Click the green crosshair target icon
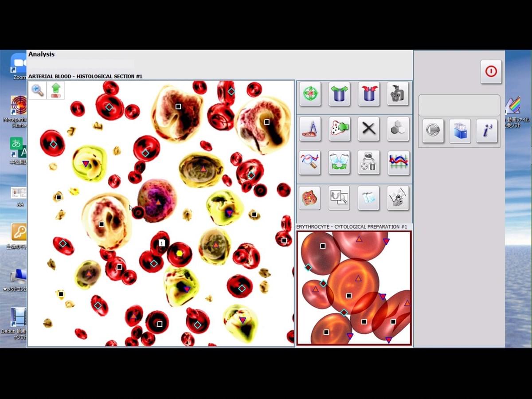The image size is (532, 399). [310, 94]
